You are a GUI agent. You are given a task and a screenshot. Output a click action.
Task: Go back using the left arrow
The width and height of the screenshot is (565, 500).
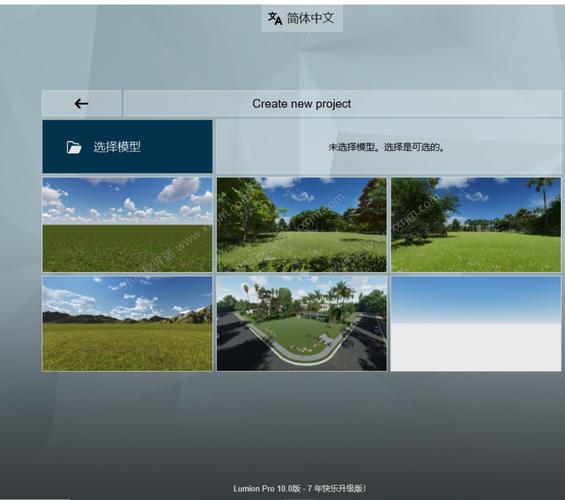click(81, 104)
